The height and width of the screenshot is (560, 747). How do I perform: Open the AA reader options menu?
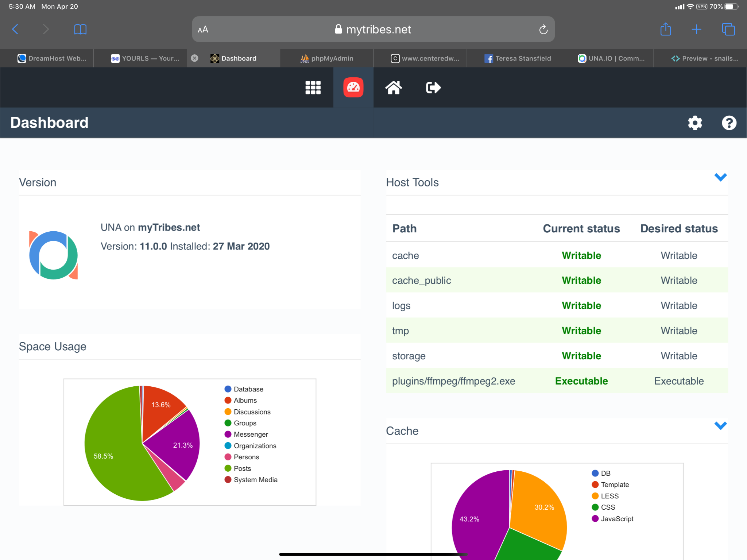[x=203, y=30]
